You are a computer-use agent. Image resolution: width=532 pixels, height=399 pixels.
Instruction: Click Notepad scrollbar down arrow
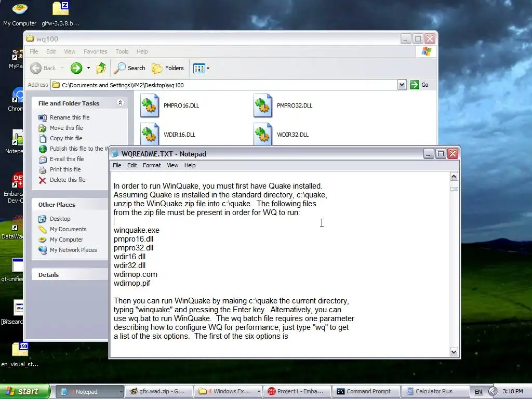click(x=454, y=352)
